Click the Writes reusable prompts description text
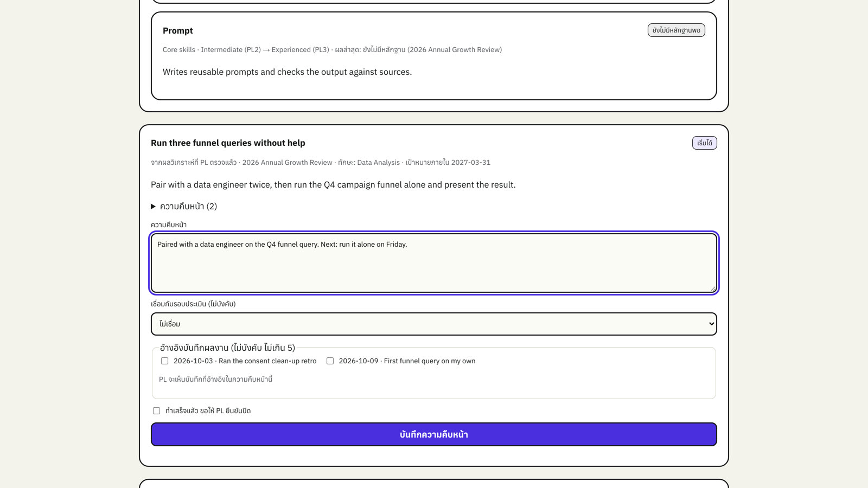This screenshot has width=868, height=488. pyautogui.click(x=287, y=72)
